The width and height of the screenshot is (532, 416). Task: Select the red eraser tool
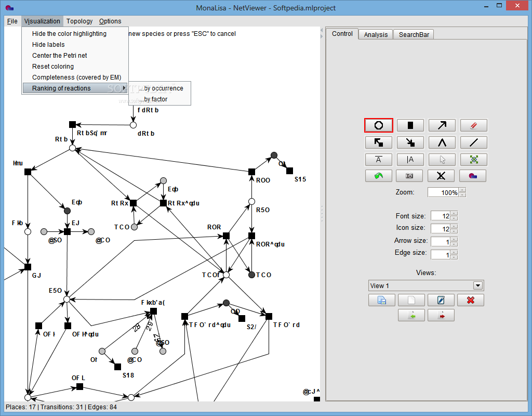pos(474,125)
